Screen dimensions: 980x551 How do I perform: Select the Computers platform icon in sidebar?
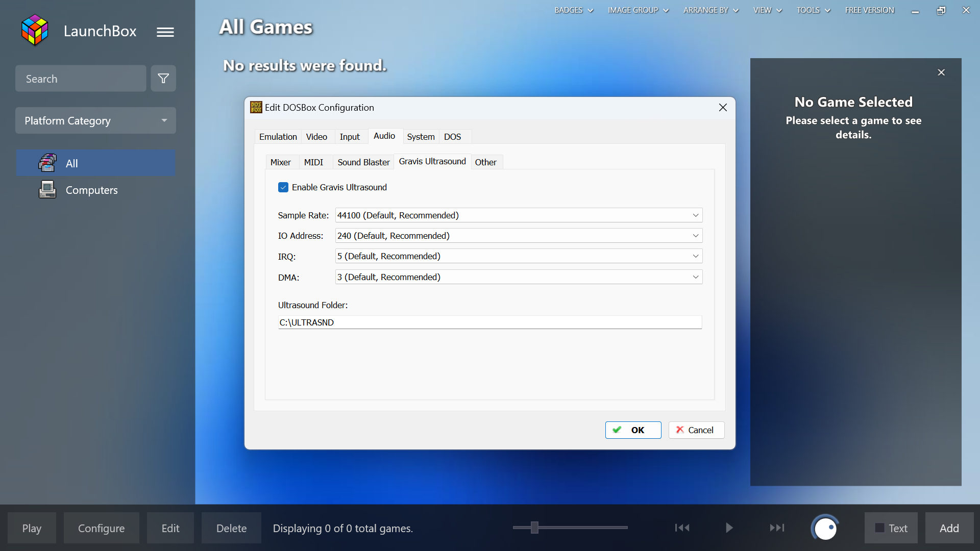pyautogui.click(x=46, y=189)
